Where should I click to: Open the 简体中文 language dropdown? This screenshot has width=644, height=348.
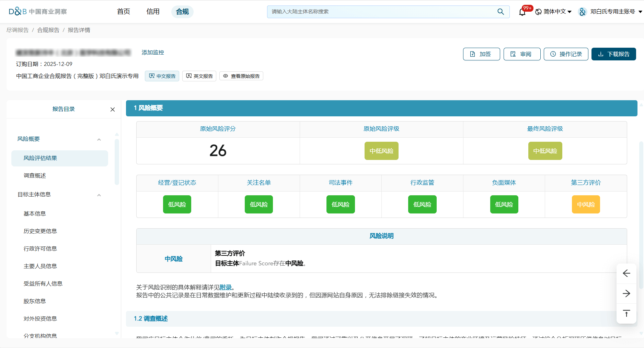point(553,12)
